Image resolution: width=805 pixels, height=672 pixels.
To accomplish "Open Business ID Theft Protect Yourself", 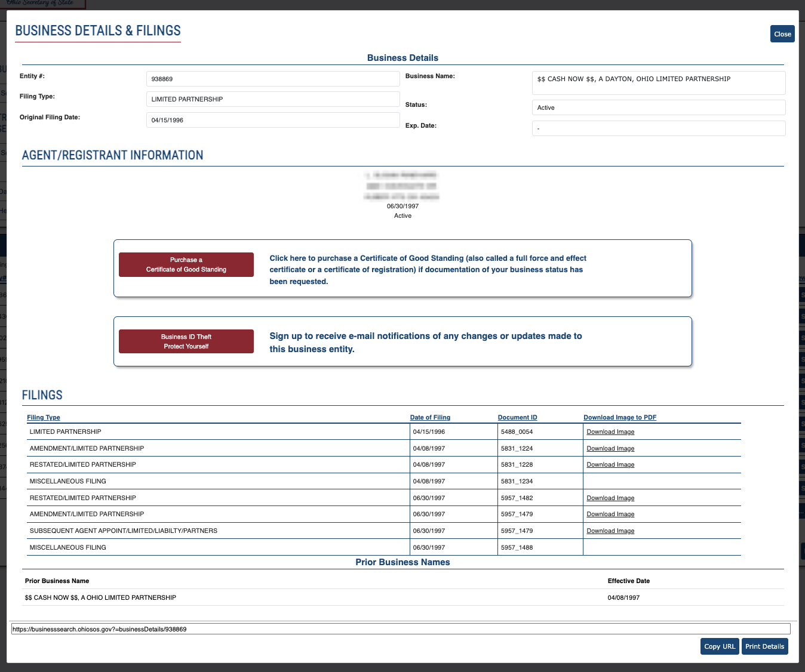I will pyautogui.click(x=186, y=341).
